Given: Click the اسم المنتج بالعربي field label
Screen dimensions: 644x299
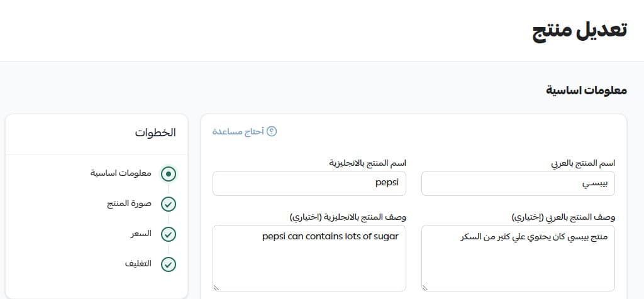Looking at the screenshot, I should point(579,163).
